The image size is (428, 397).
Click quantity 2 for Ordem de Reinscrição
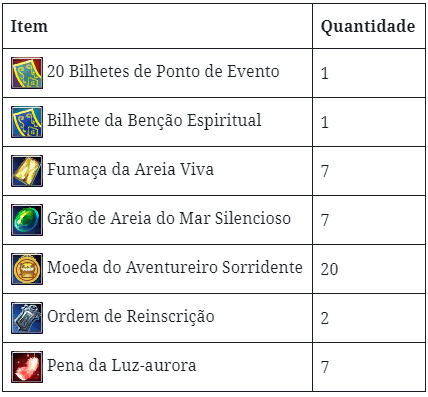[x=325, y=318]
